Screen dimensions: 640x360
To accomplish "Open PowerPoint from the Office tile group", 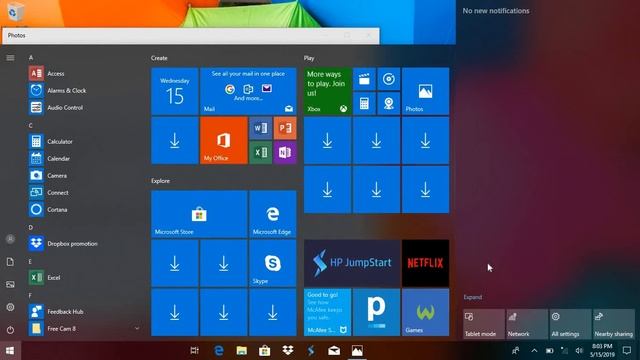I will [285, 128].
